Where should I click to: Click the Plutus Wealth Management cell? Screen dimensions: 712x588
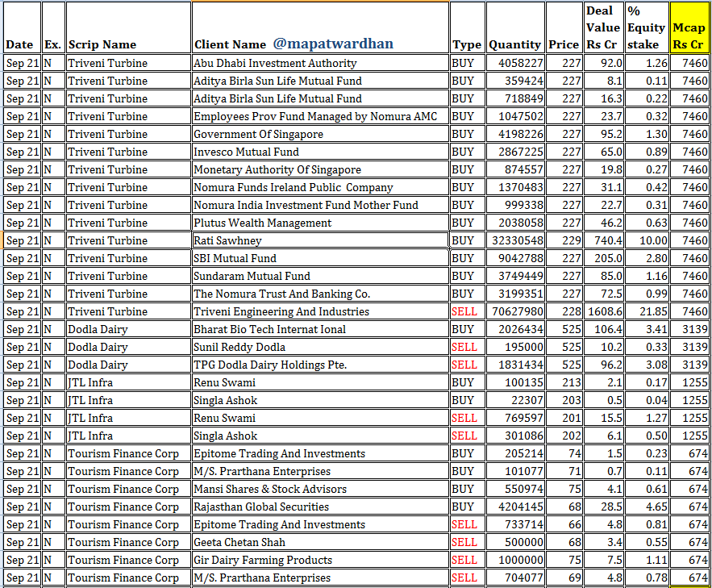tap(321, 223)
